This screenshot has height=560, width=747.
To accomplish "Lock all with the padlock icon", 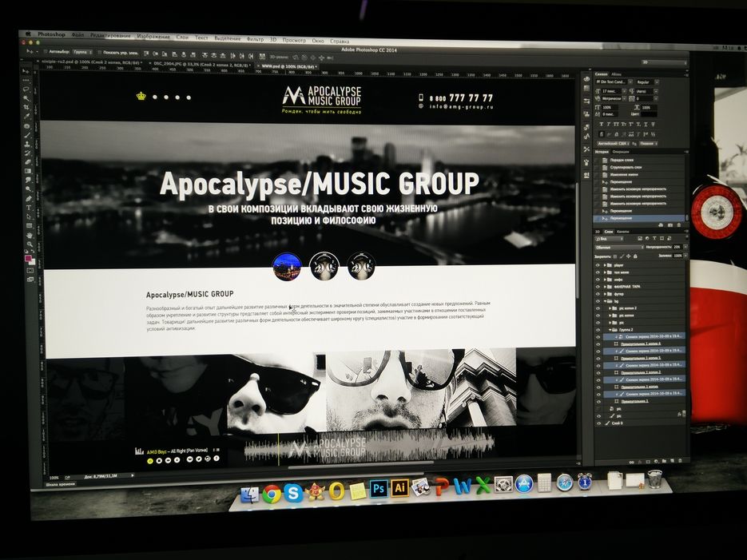I will (635, 256).
